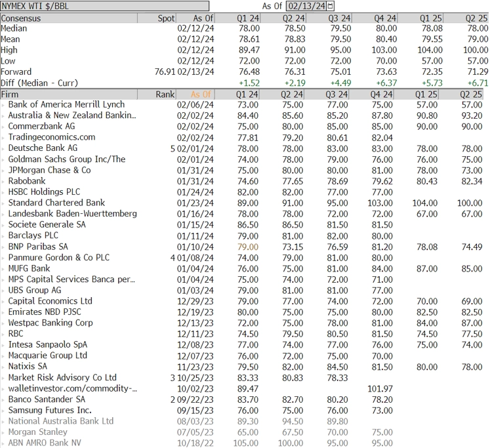Click the Forward spot value 76.91
The height and width of the screenshot is (448, 490).
pyautogui.click(x=165, y=72)
